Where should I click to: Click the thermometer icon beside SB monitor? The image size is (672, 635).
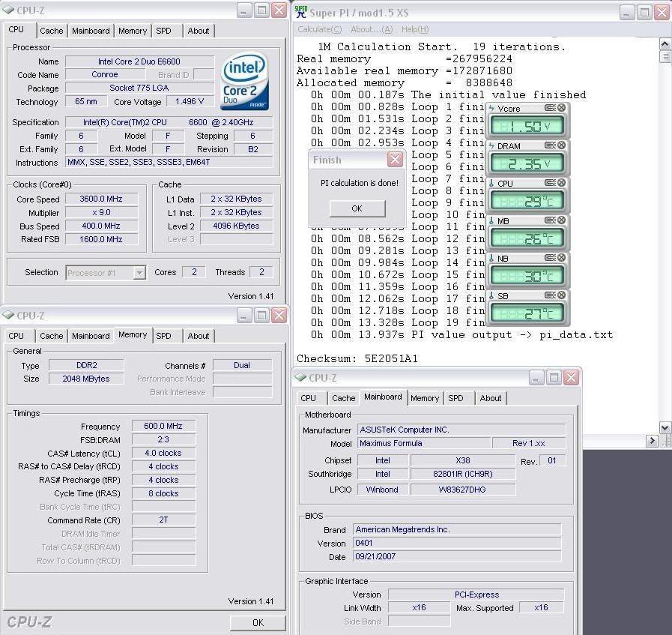[491, 296]
